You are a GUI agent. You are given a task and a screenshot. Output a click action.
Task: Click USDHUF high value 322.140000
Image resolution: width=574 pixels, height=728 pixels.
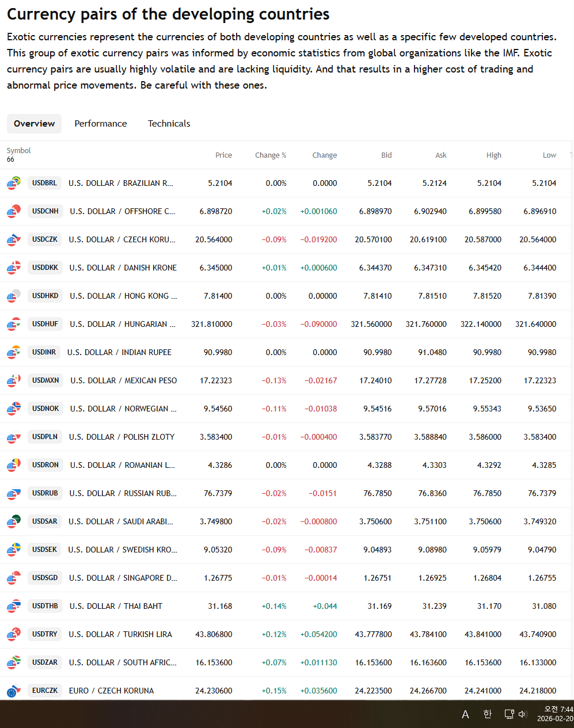pos(481,324)
